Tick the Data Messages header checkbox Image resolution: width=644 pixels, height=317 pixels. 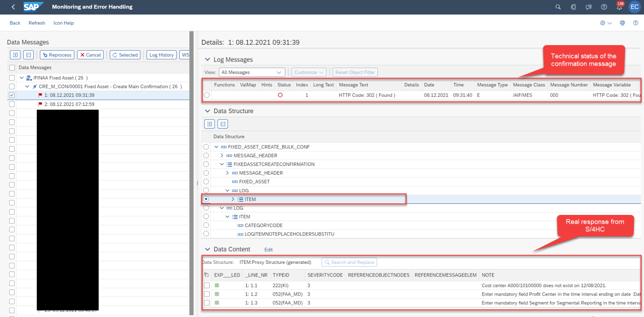12,68
